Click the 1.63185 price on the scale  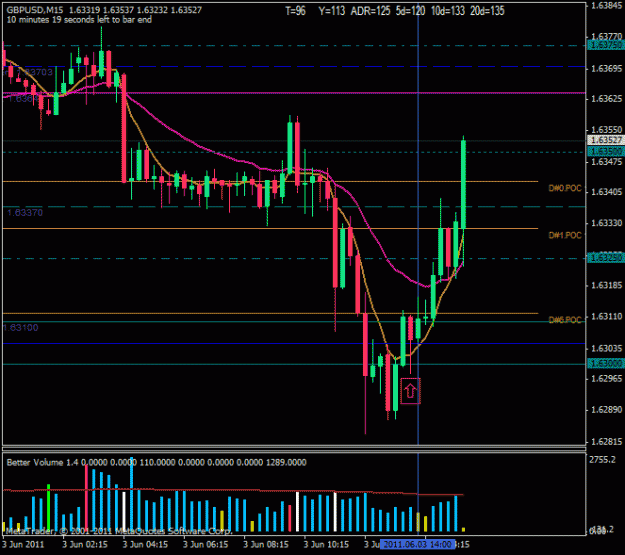(x=607, y=285)
